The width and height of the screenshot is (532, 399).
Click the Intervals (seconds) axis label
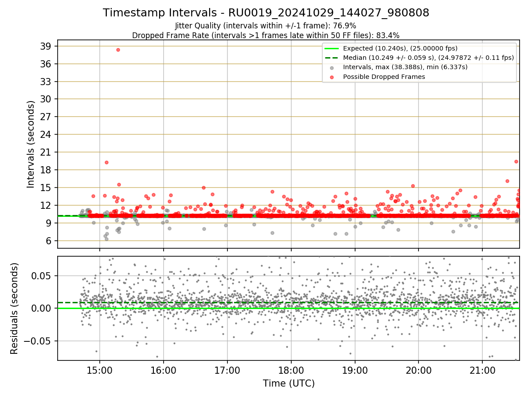point(31,144)
